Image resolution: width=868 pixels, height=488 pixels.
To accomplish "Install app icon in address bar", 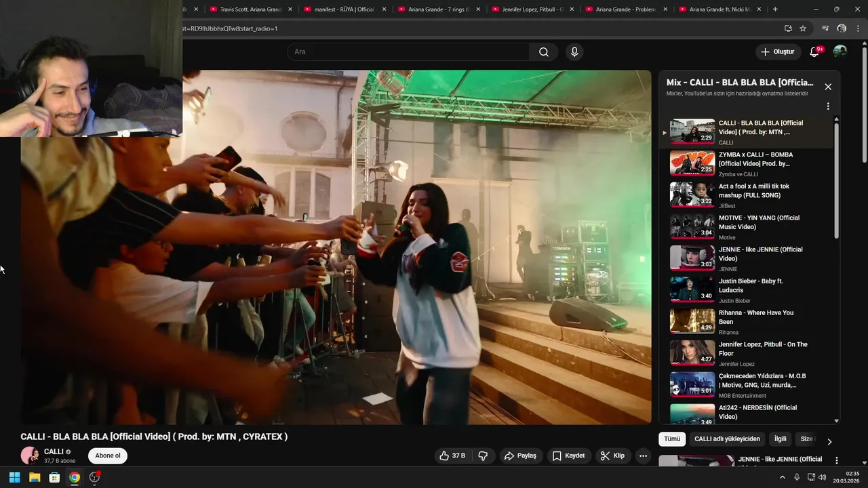I will [x=788, y=28].
